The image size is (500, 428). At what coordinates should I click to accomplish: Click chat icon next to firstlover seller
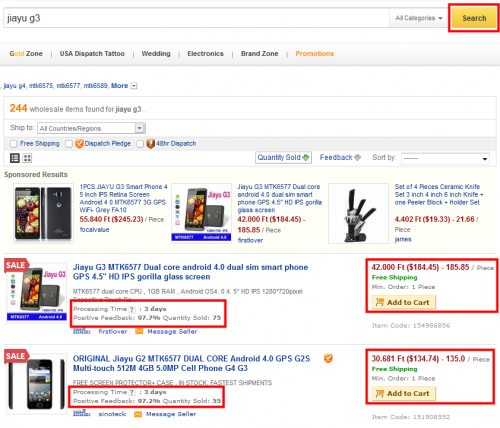pyautogui.click(x=81, y=331)
